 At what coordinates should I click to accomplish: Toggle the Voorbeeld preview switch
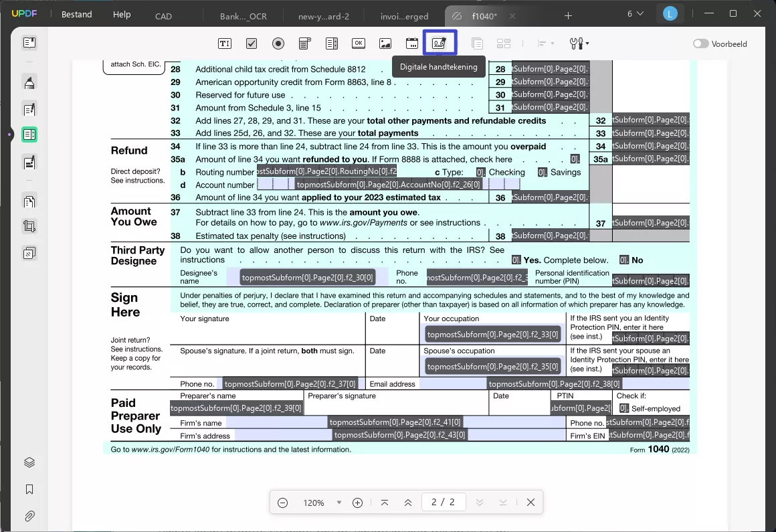coord(700,43)
